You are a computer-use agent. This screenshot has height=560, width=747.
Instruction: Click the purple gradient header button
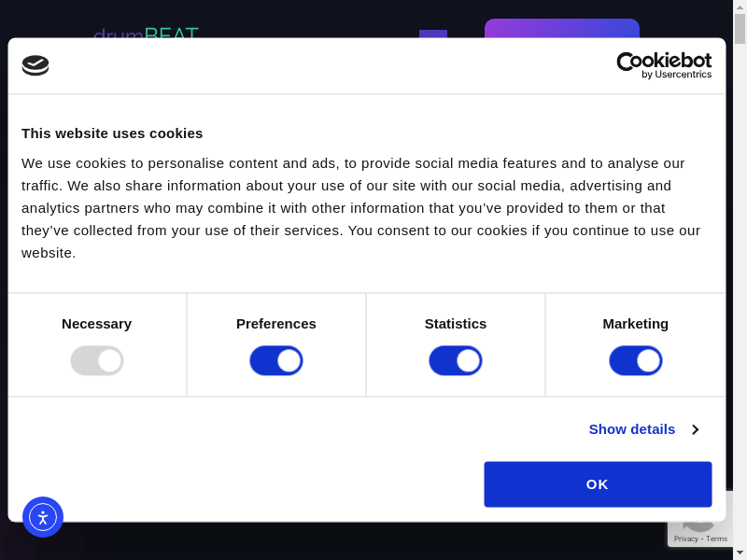coord(561,28)
